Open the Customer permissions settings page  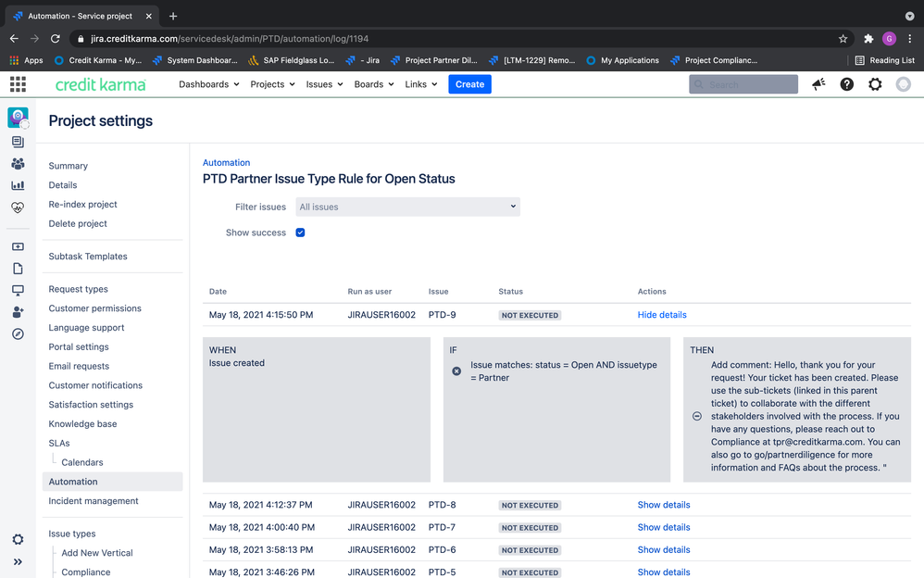94,308
